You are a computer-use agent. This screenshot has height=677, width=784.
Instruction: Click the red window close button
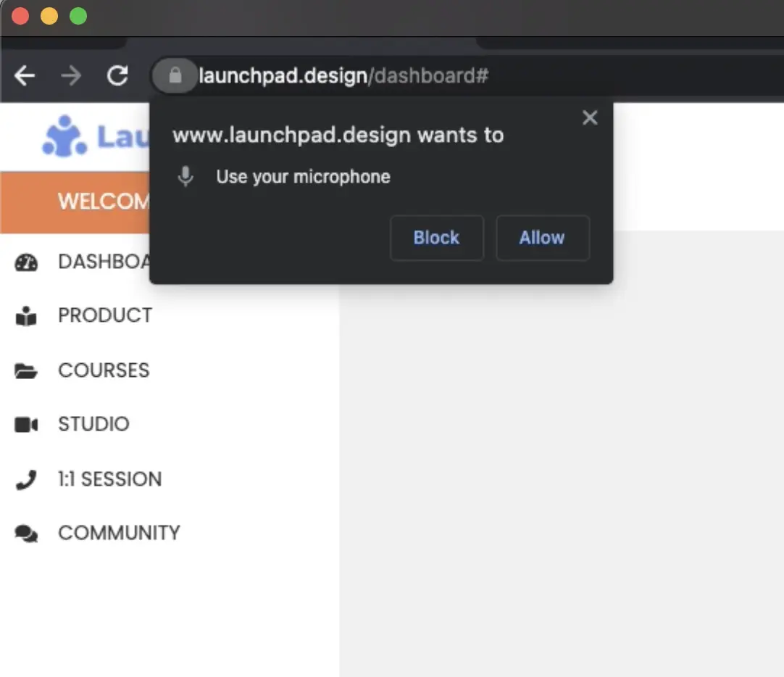tap(20, 16)
